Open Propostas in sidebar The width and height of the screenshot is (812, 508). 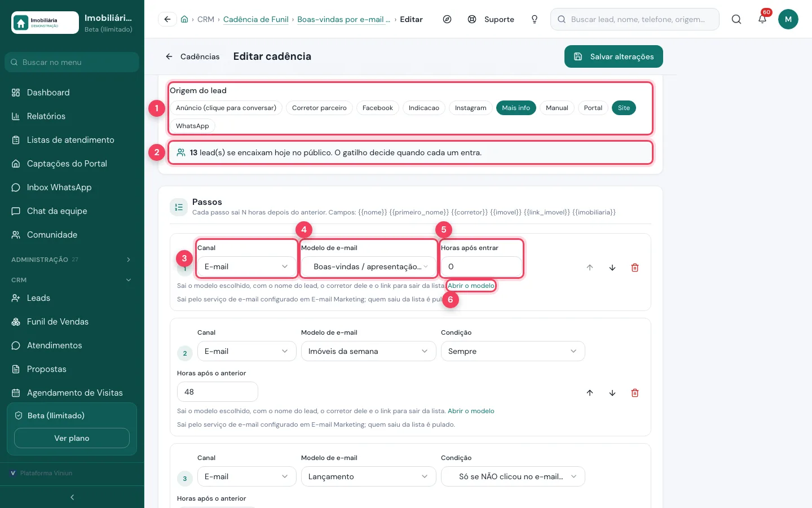[72, 369]
